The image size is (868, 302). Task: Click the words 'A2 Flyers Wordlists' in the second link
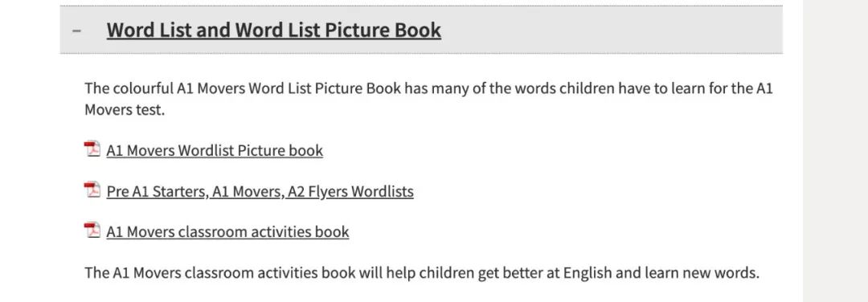point(351,191)
